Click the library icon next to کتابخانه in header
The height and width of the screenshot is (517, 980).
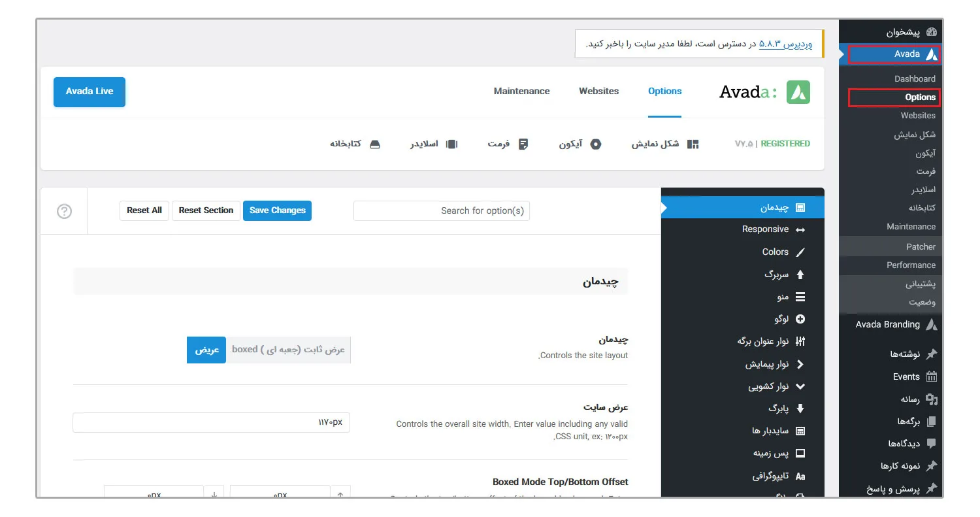pyautogui.click(x=375, y=144)
